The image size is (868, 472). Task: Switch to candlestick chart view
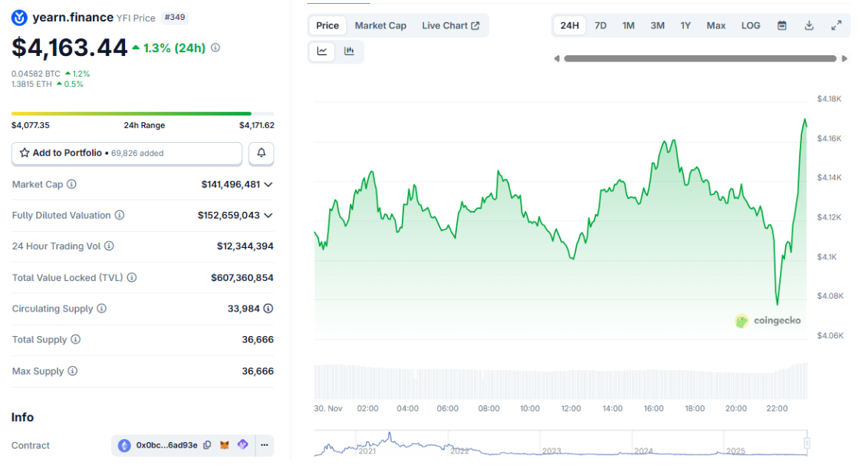tap(350, 51)
